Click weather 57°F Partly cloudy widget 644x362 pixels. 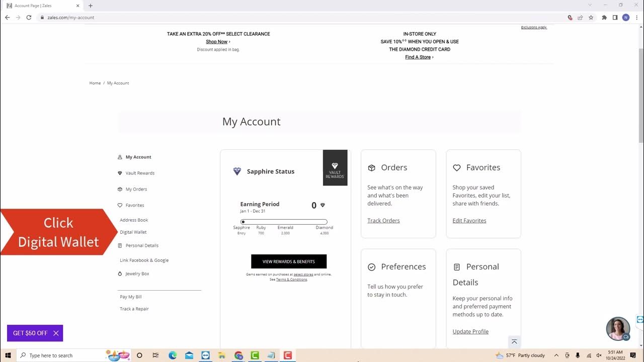(520, 355)
